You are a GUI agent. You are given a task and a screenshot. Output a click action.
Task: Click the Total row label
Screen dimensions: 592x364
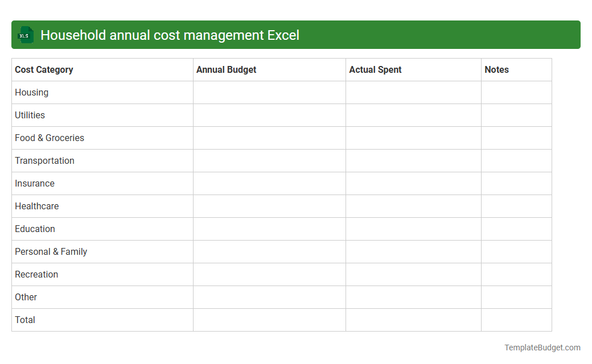(x=24, y=320)
